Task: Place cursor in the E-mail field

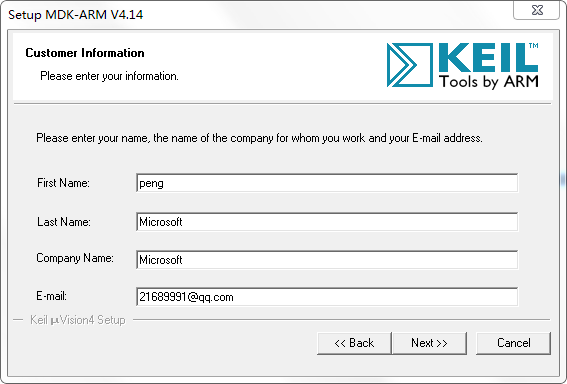Action: (x=327, y=297)
